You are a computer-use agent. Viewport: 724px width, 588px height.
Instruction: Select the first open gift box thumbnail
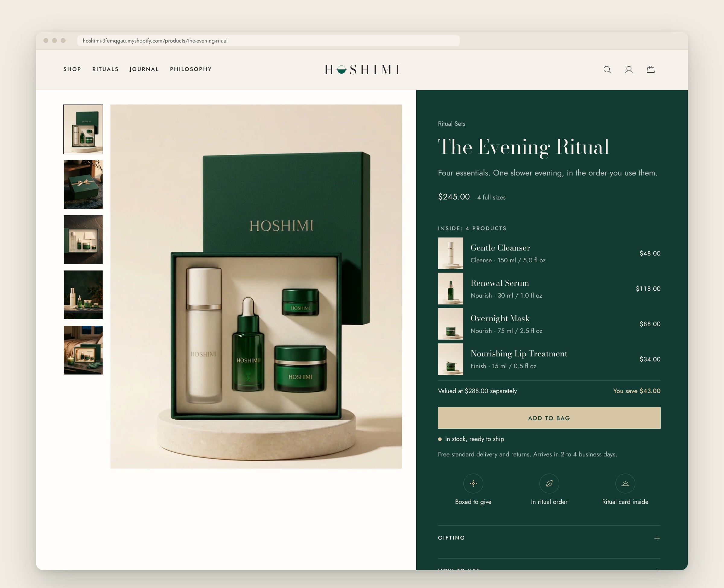click(x=83, y=129)
